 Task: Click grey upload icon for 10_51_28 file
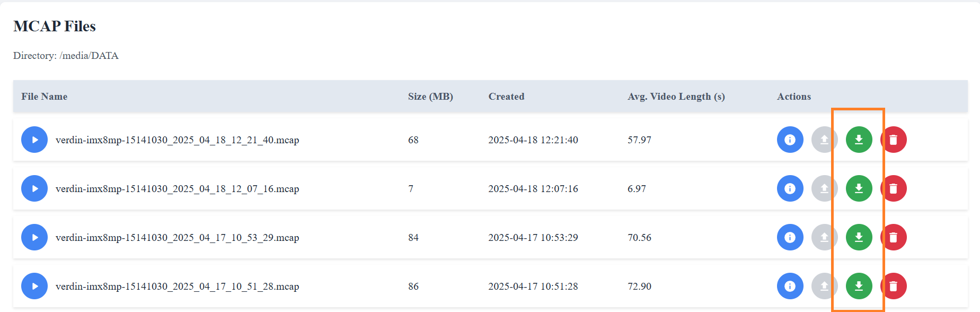point(825,286)
